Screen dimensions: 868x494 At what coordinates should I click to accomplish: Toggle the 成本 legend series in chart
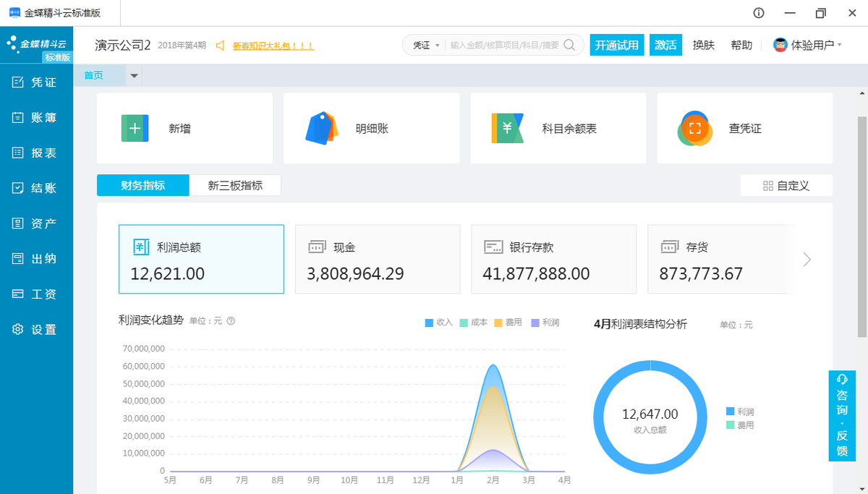click(473, 323)
